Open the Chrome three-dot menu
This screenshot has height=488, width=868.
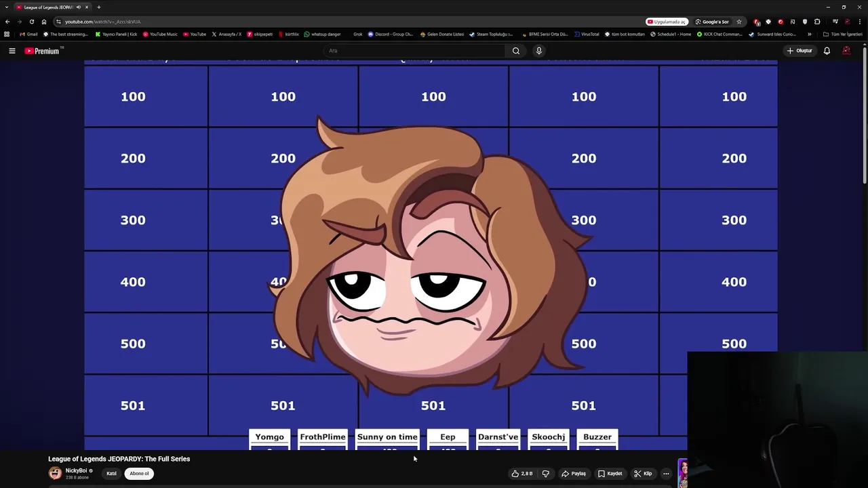(x=860, y=22)
